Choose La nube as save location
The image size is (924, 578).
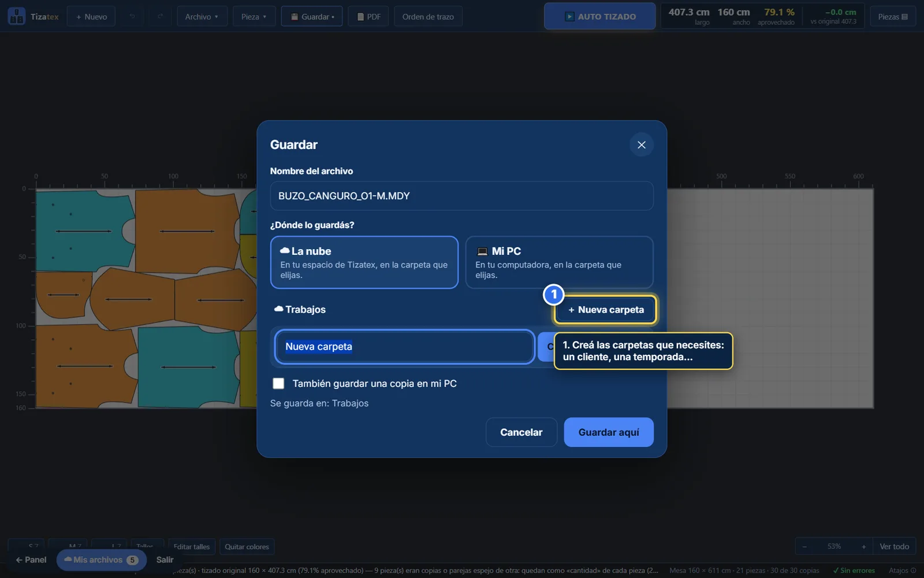(364, 262)
